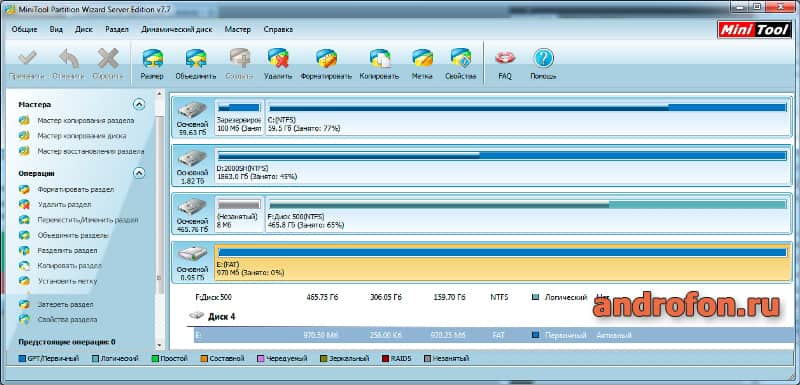Click the Зеркальный legend swatch
Image resolution: width=800 pixels, height=385 pixels.
click(x=323, y=358)
